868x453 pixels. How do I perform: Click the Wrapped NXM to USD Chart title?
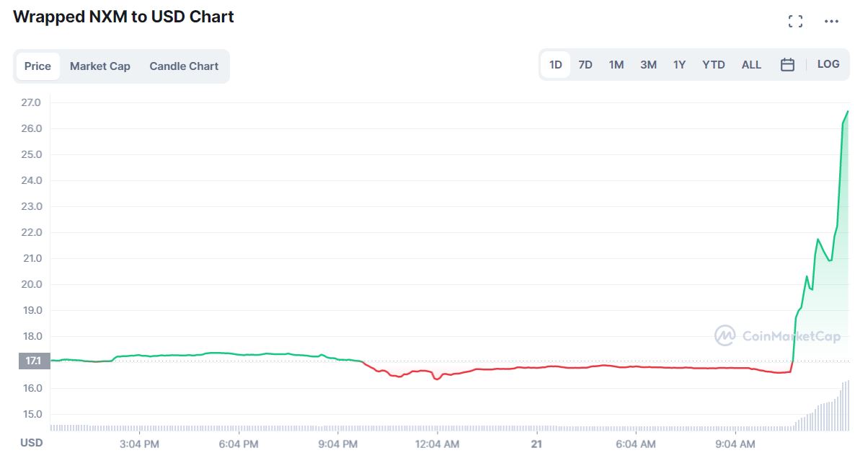tap(123, 17)
